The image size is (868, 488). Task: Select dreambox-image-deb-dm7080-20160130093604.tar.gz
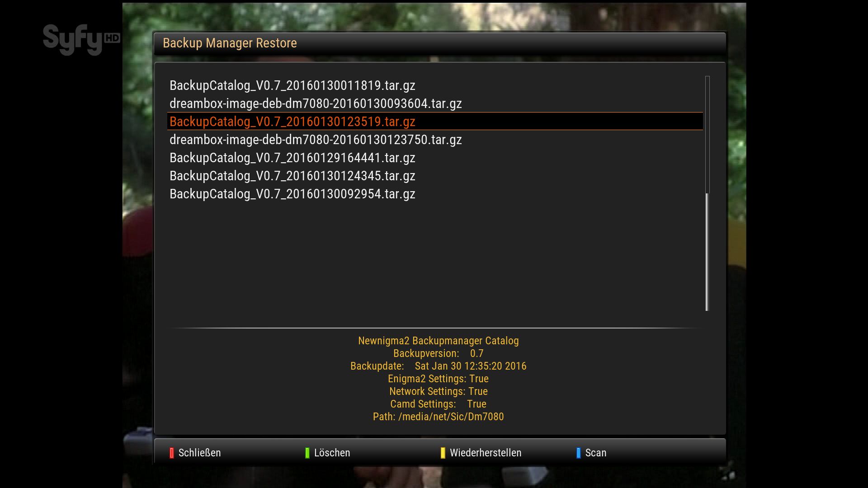[435, 103]
